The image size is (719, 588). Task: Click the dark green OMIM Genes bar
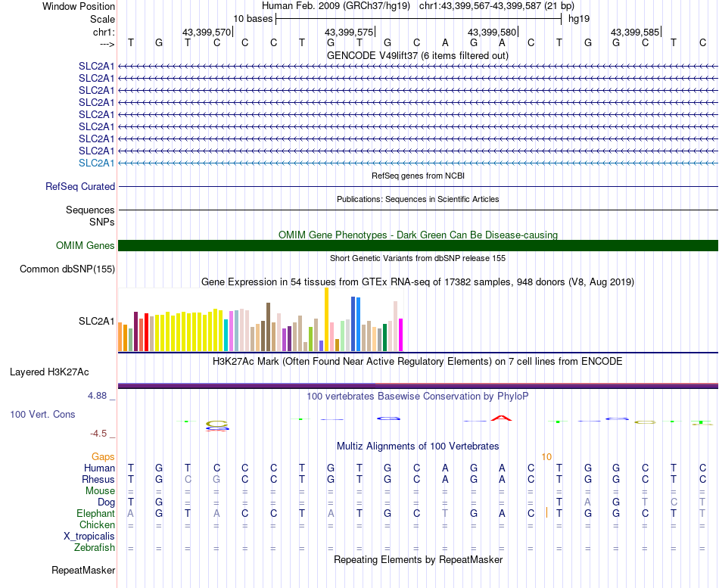418,245
